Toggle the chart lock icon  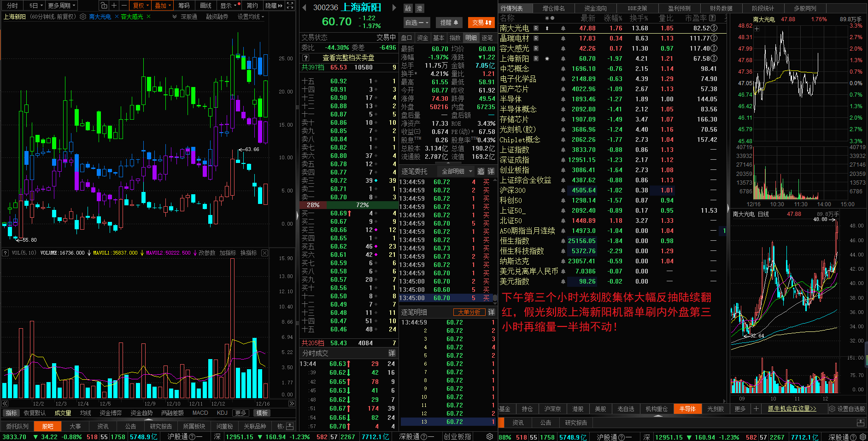pyautogui.click(x=104, y=6)
